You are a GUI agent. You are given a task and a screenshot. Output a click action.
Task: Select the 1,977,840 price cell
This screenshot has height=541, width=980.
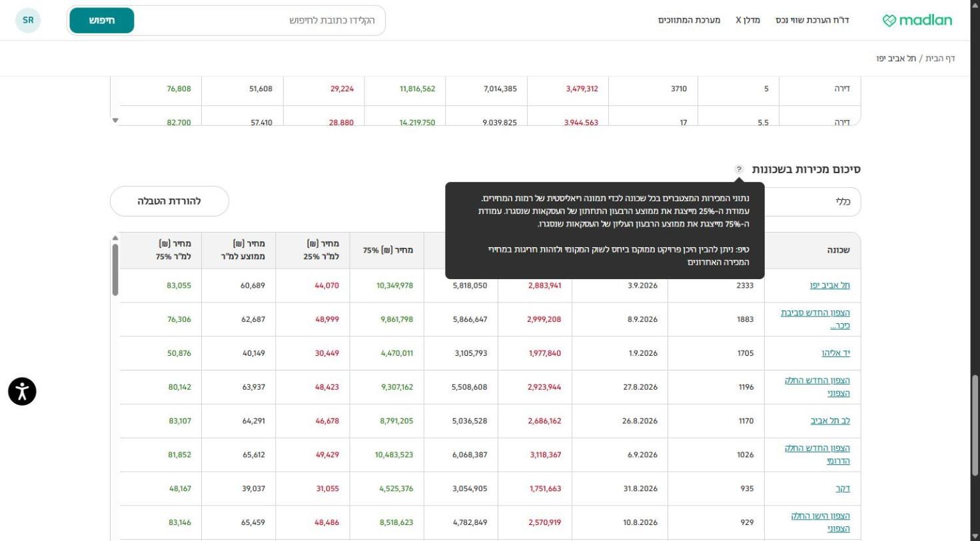click(535, 353)
